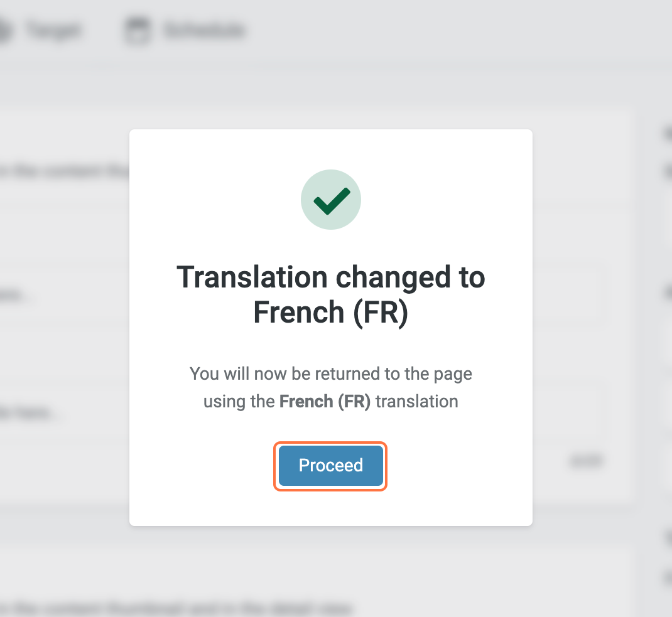Click the "Translation changed to French (FR)" heading
This screenshot has width=672, height=617.
[x=331, y=295]
